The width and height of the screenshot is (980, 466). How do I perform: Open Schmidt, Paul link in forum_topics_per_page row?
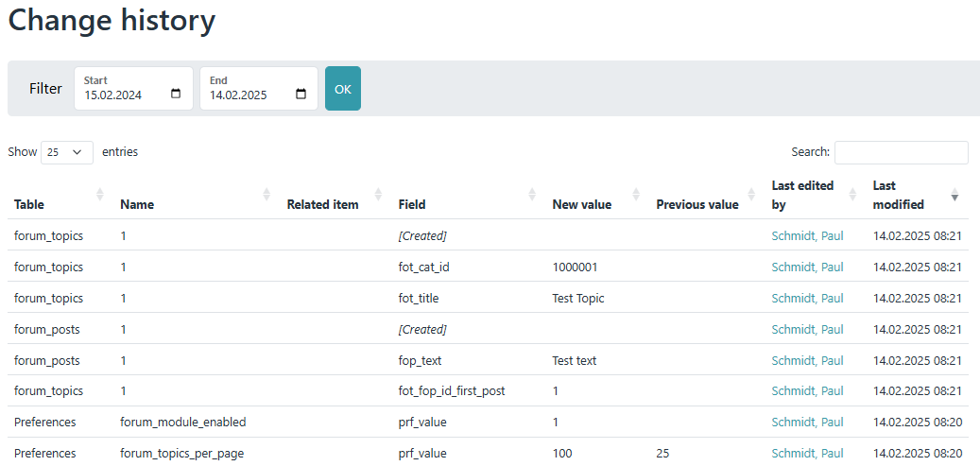pyautogui.click(x=807, y=454)
